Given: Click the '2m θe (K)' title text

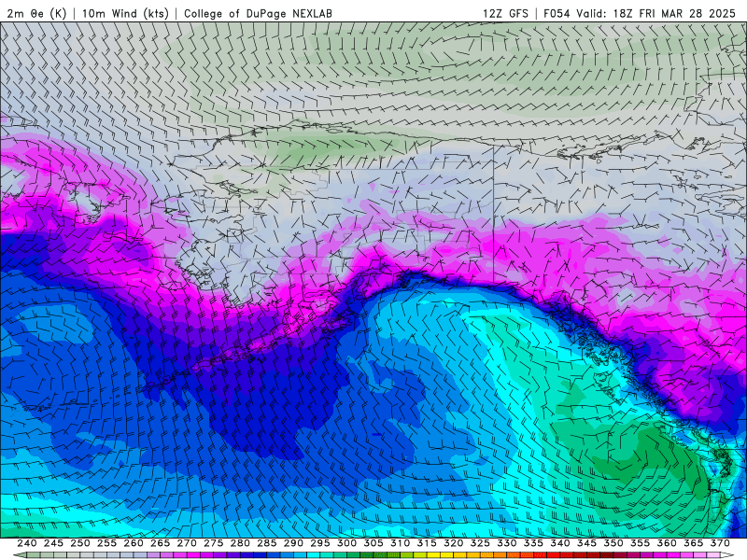Looking at the screenshot, I should (36, 13).
